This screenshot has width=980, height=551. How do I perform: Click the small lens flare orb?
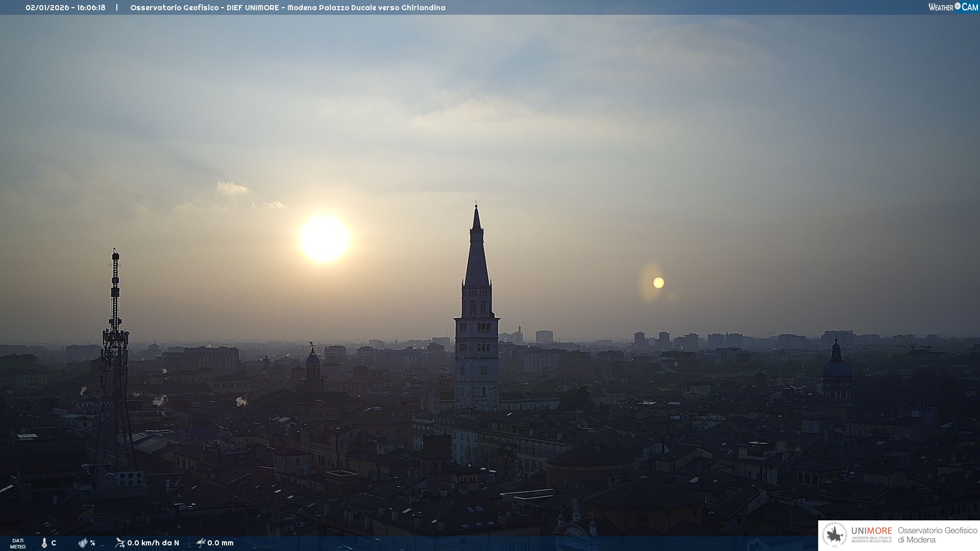pyautogui.click(x=658, y=283)
